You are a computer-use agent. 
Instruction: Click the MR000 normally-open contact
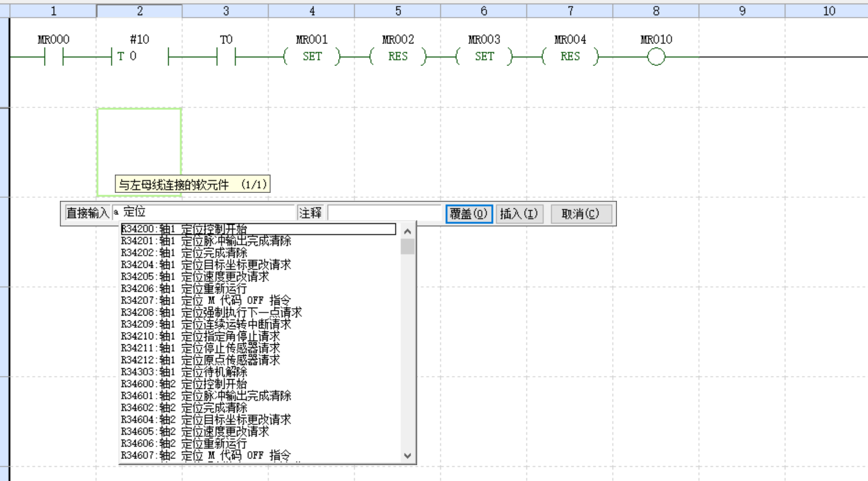(x=53, y=57)
